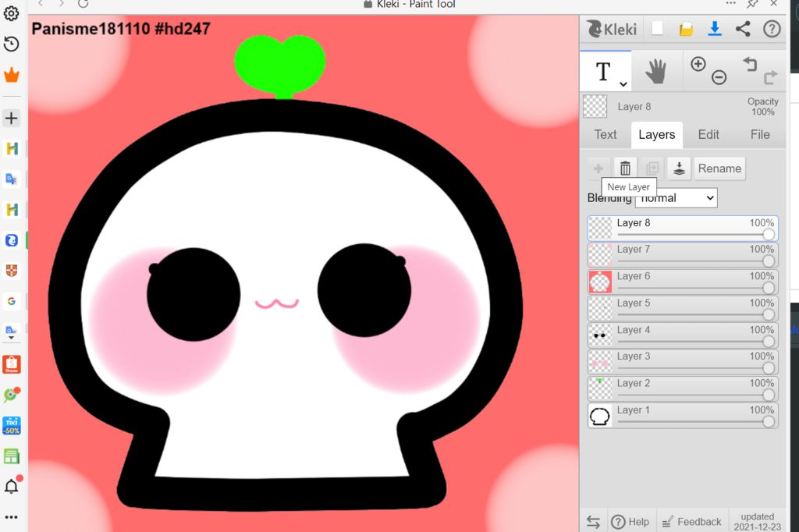Click Layer 7 opacity slider handle
799x532 pixels.
coord(769,261)
